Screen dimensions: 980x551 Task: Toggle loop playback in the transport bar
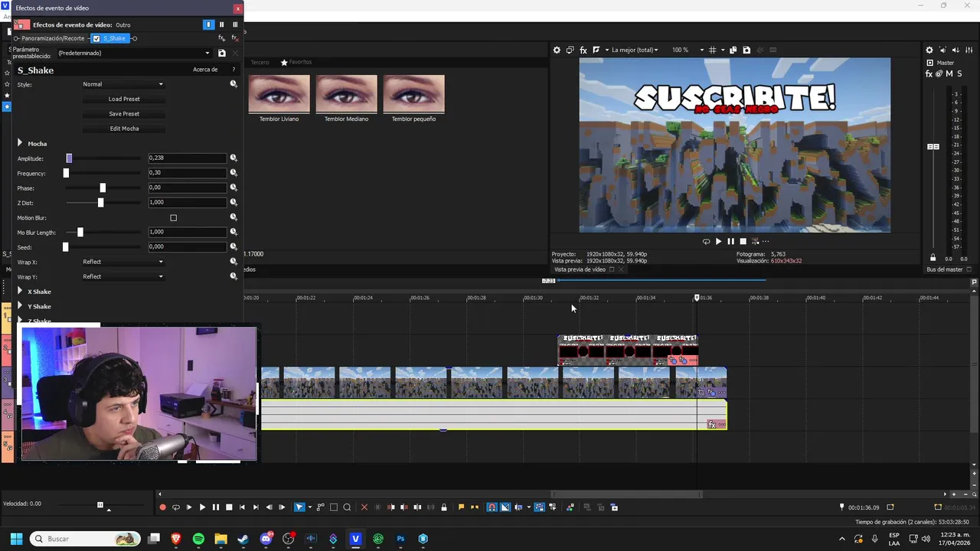click(x=176, y=507)
